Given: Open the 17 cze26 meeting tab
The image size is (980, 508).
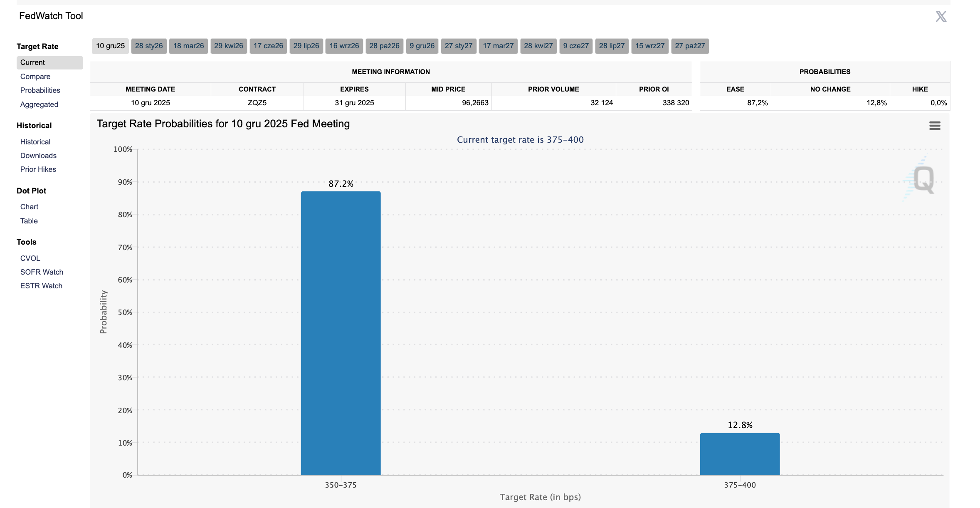Looking at the screenshot, I should tap(268, 46).
